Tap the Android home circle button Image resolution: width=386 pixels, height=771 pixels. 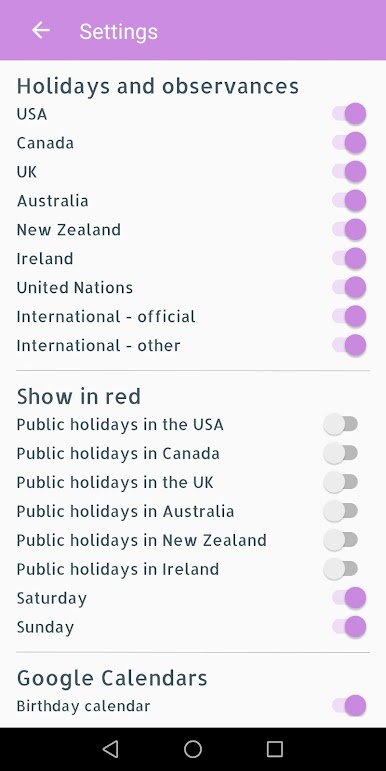[x=193, y=749]
